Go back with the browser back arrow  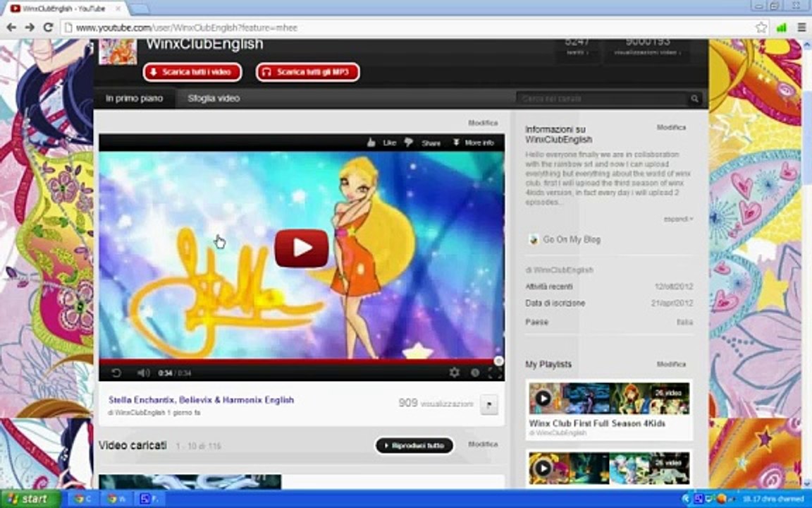pos(11,28)
